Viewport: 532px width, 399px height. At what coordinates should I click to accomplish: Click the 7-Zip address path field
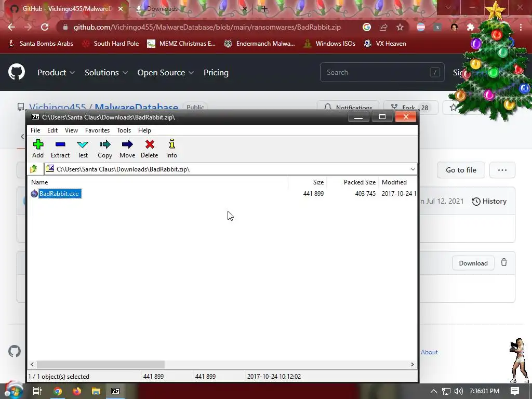[228, 169]
